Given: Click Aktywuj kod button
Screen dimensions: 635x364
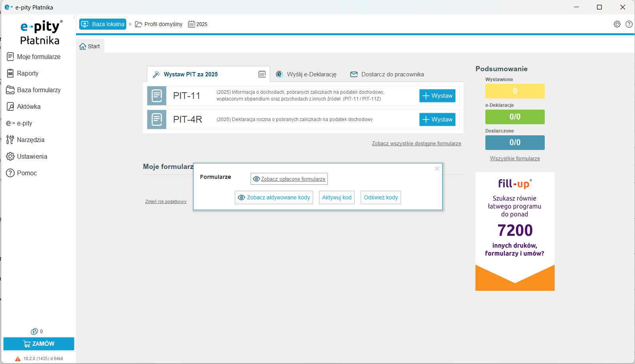Looking at the screenshot, I should click(x=337, y=197).
